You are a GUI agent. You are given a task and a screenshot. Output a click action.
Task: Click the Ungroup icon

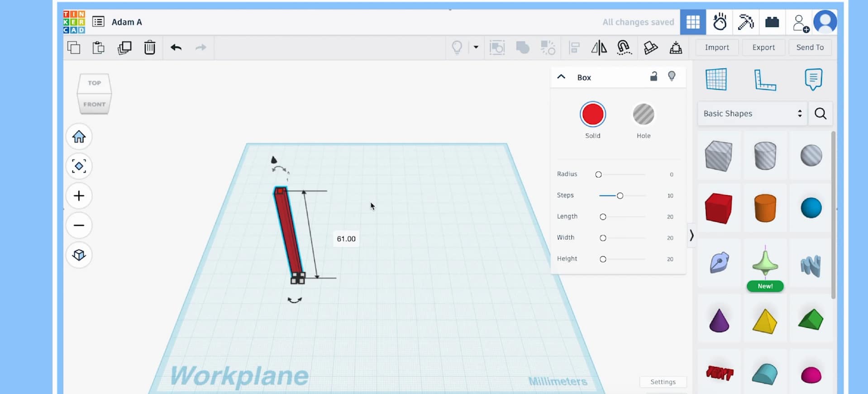(548, 48)
